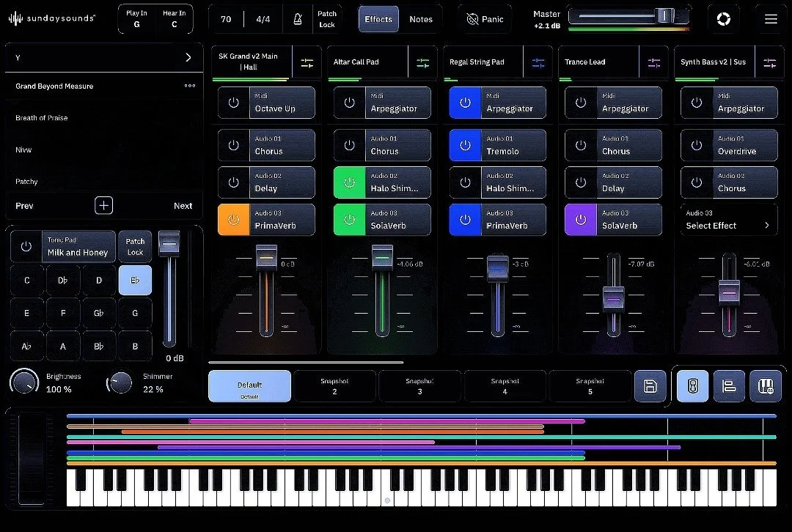Enable Trance Lead Arpeggiator power button
Viewport: 792px width, 532px height.
[x=581, y=103]
